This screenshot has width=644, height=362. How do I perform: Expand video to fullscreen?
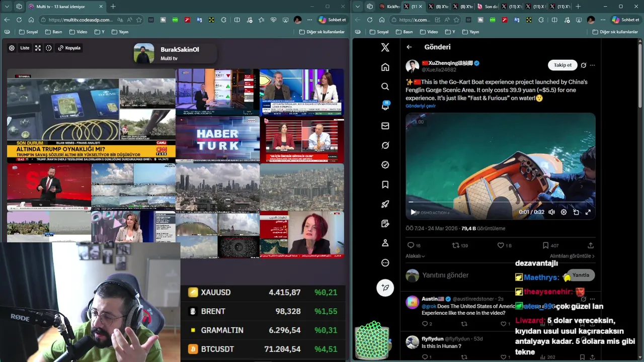(x=588, y=212)
